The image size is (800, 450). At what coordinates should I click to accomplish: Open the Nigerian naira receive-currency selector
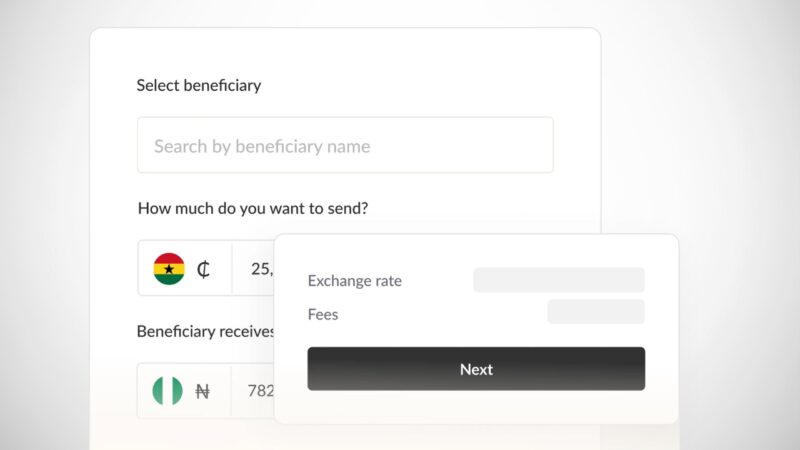pos(185,391)
